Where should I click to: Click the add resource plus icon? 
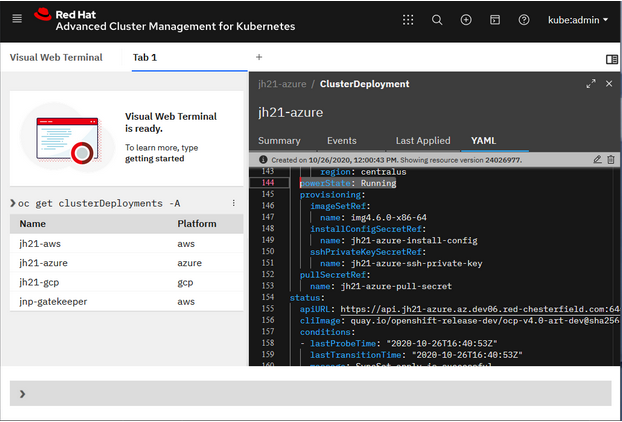point(466,19)
